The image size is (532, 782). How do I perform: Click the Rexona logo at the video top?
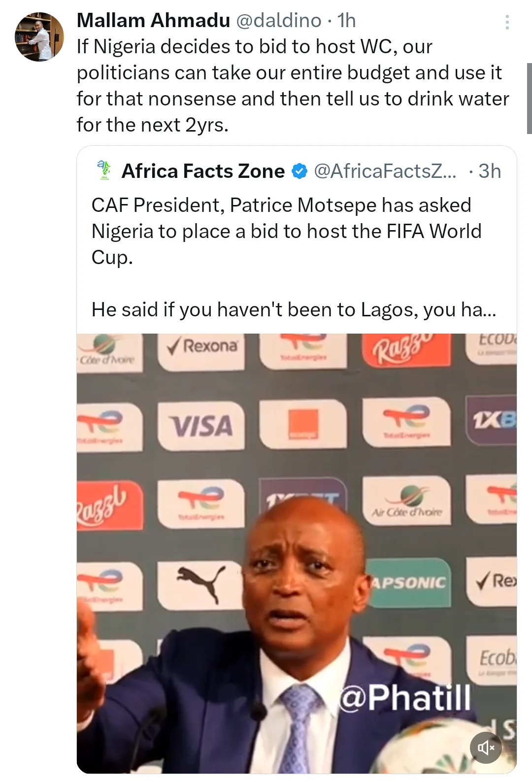pos(202,346)
